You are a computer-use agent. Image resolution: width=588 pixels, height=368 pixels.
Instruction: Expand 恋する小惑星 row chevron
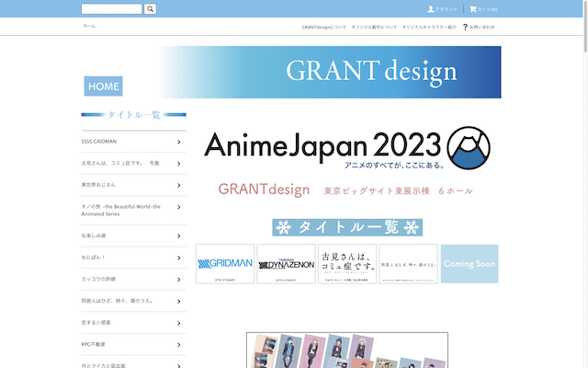pyautogui.click(x=179, y=323)
